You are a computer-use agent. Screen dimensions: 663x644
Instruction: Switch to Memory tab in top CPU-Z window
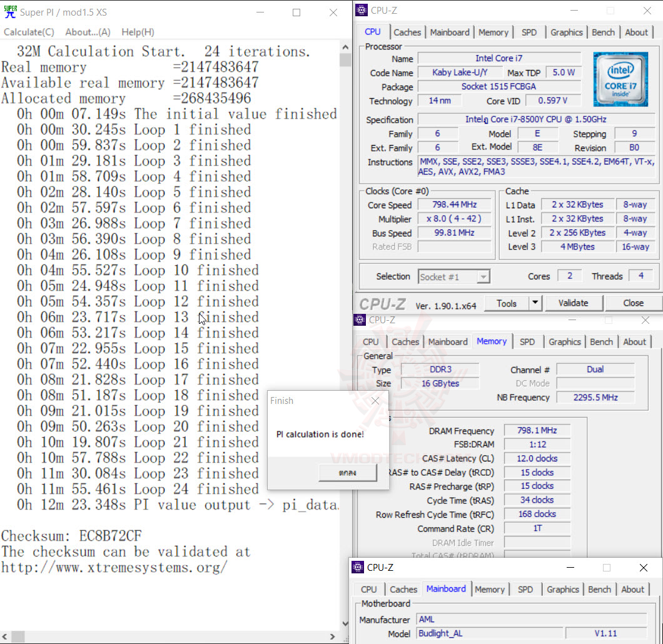493,33
